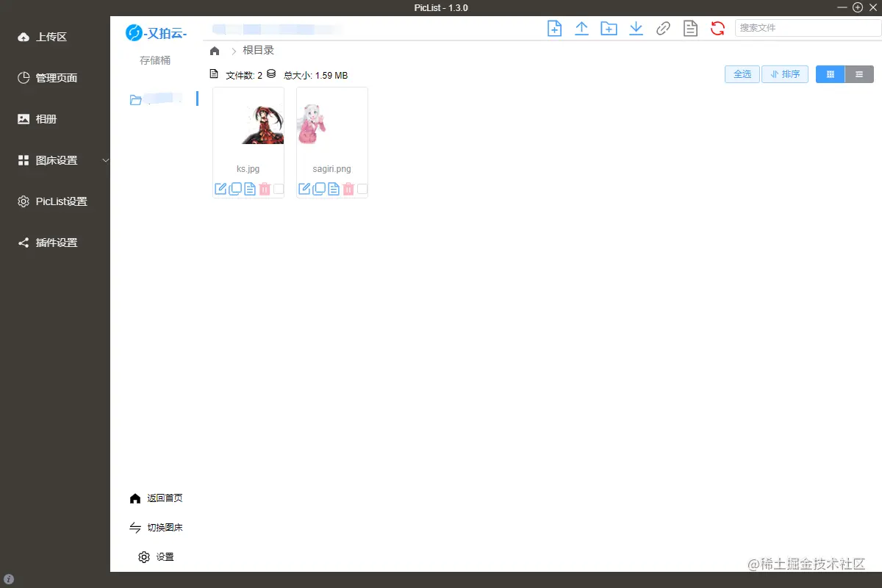
Task: Click the chain link icon in top toolbar
Action: pos(663,29)
